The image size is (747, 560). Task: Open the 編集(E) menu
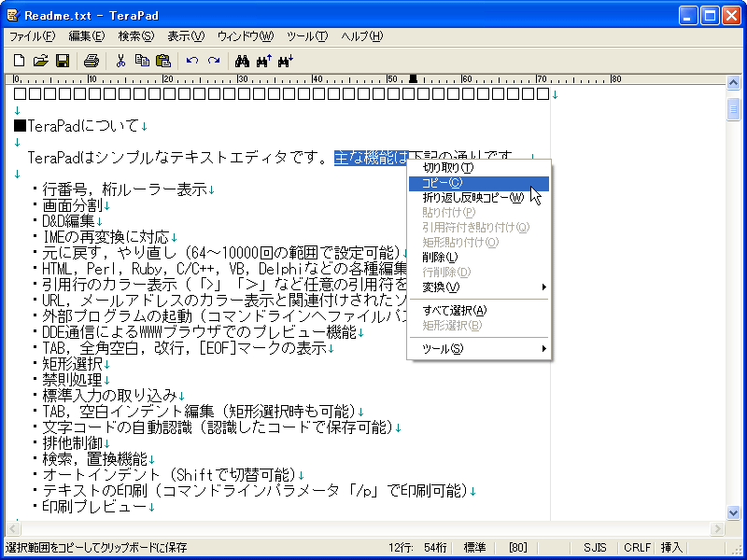click(86, 36)
